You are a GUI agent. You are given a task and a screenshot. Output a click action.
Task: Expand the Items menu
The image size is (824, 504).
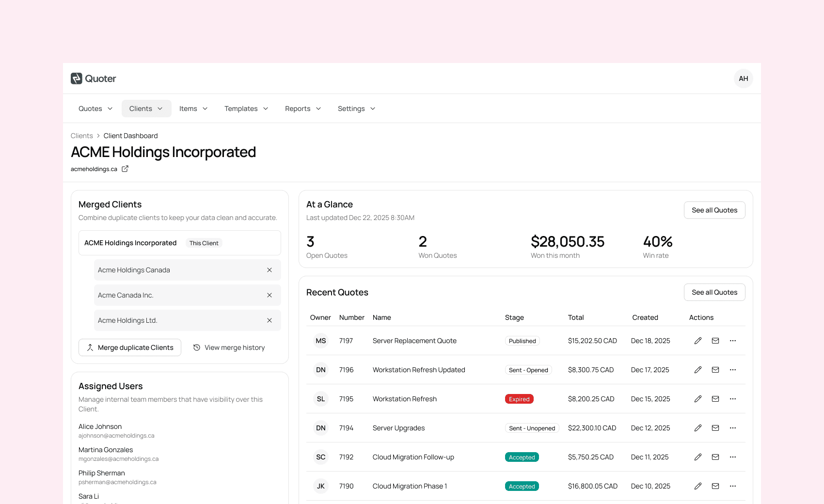tap(193, 109)
